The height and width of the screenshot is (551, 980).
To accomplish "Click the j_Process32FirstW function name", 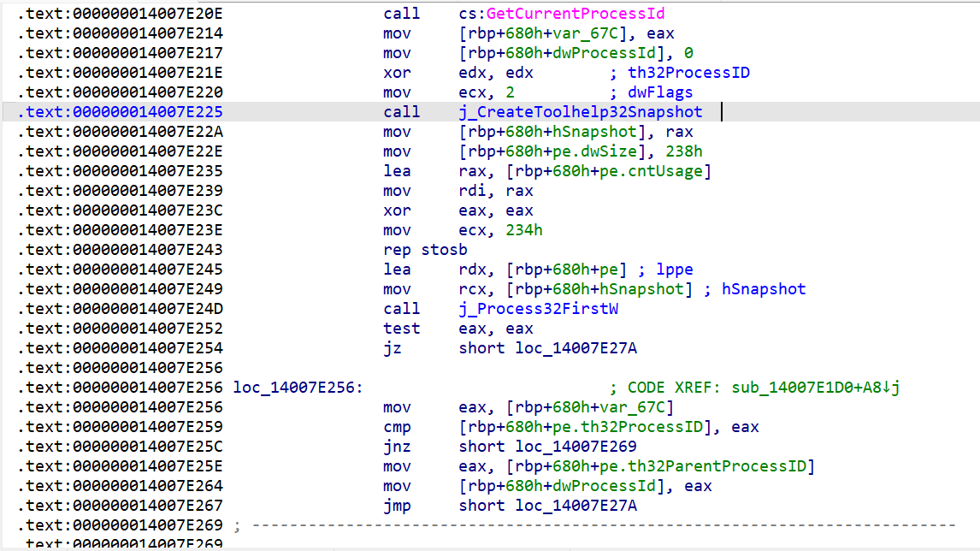I will pos(538,309).
